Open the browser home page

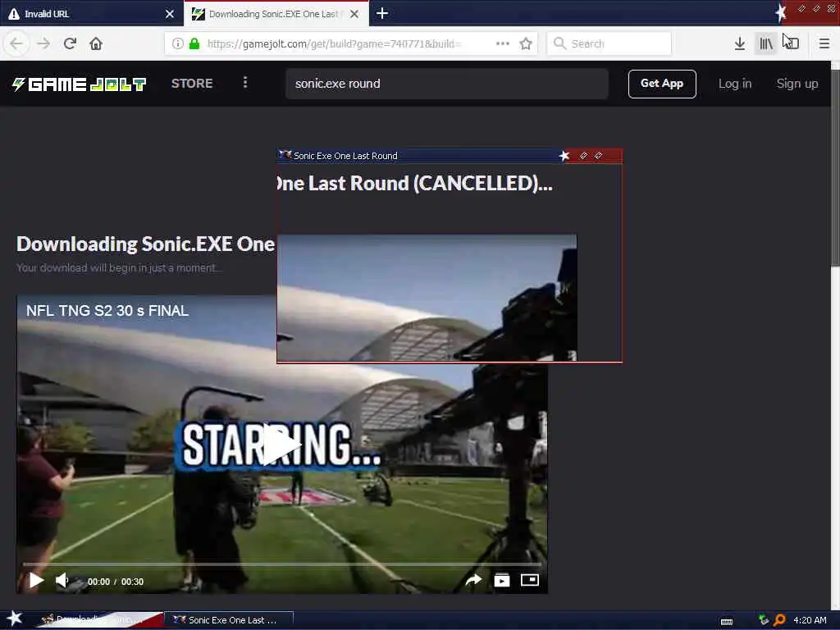[96, 43]
